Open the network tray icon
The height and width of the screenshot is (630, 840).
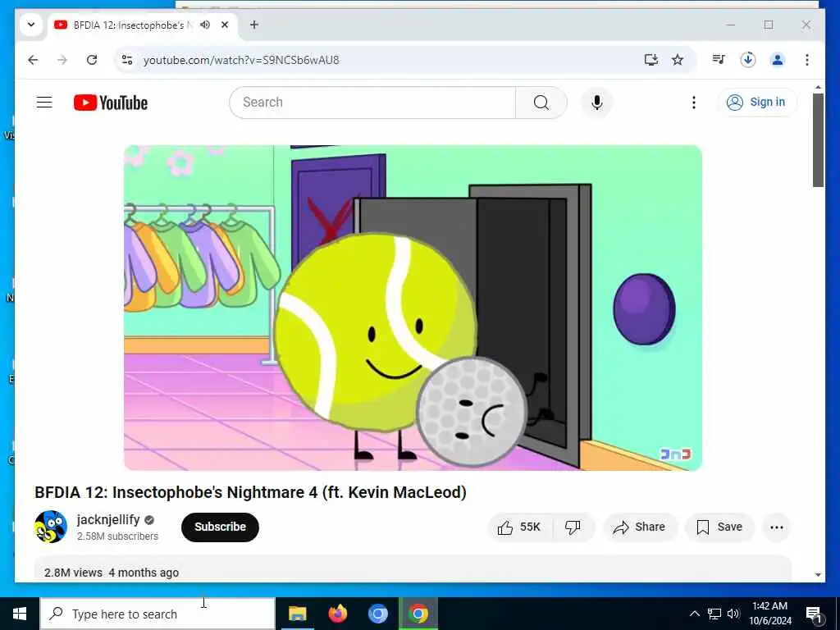click(x=714, y=614)
